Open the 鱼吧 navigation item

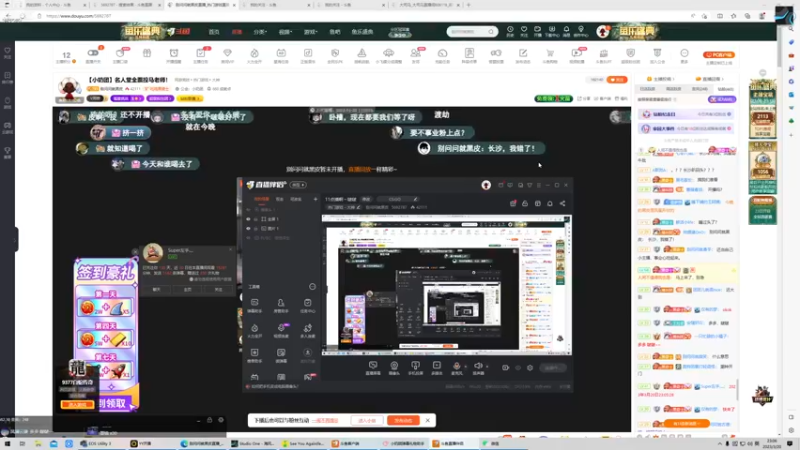click(335, 32)
